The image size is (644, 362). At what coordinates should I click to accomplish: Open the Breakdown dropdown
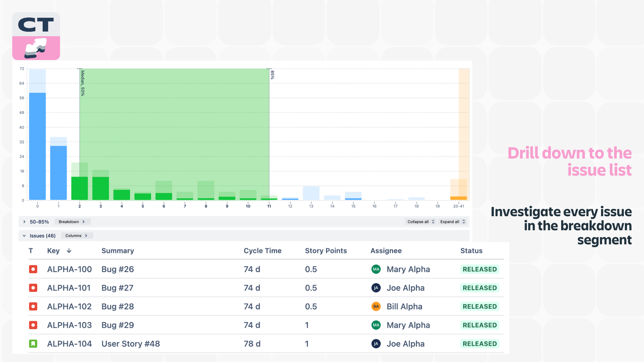point(72,222)
